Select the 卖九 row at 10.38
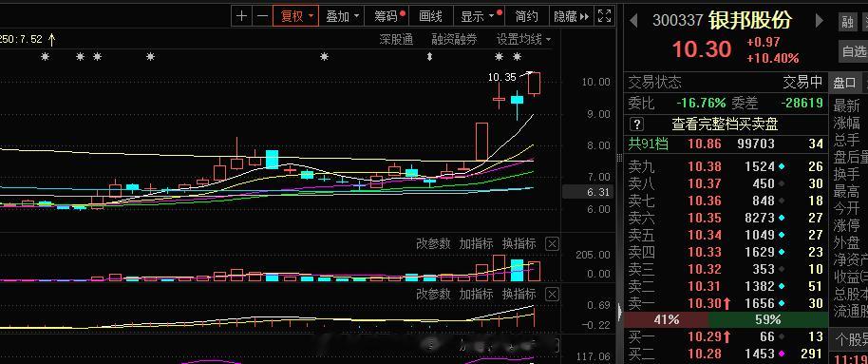The image size is (868, 364). coord(726,165)
